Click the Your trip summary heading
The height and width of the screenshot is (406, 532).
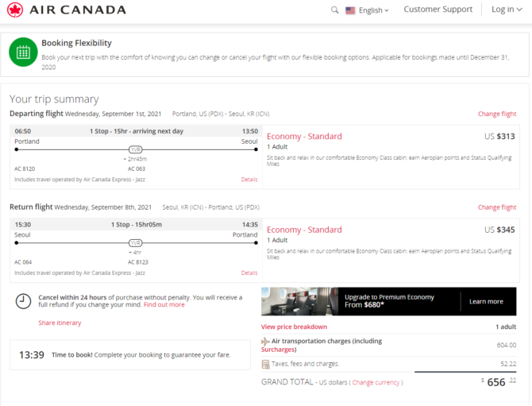[x=54, y=99]
